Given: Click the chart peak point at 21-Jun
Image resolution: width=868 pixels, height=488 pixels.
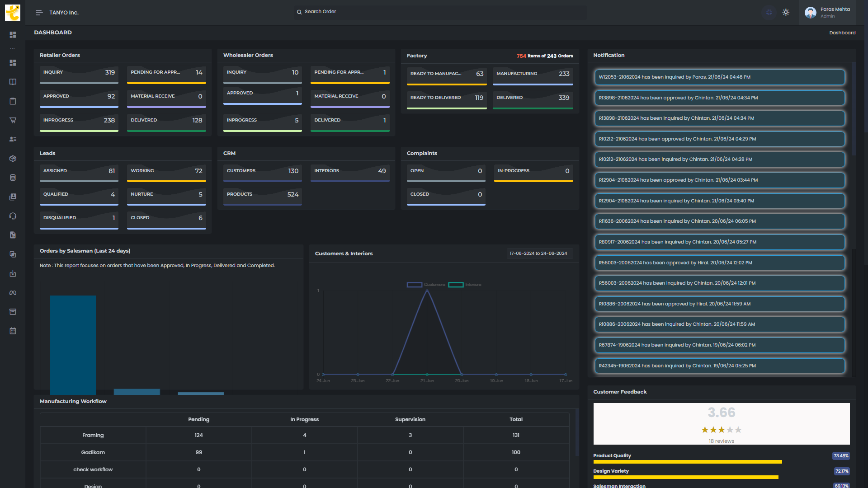Looking at the screenshot, I should [427, 291].
